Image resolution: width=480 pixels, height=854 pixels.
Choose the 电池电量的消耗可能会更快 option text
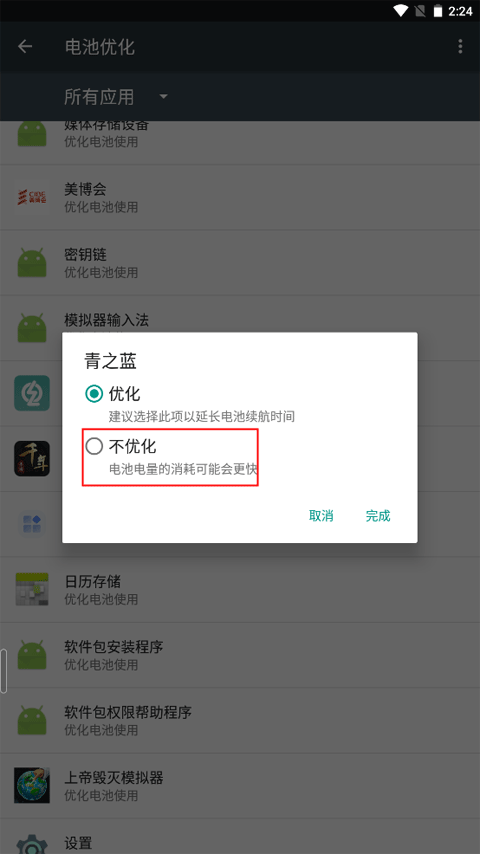coord(183,469)
